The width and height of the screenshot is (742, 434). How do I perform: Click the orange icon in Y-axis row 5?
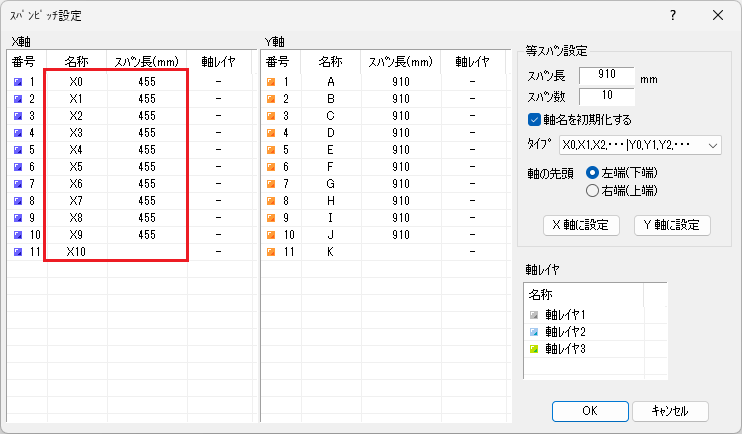[270, 149]
